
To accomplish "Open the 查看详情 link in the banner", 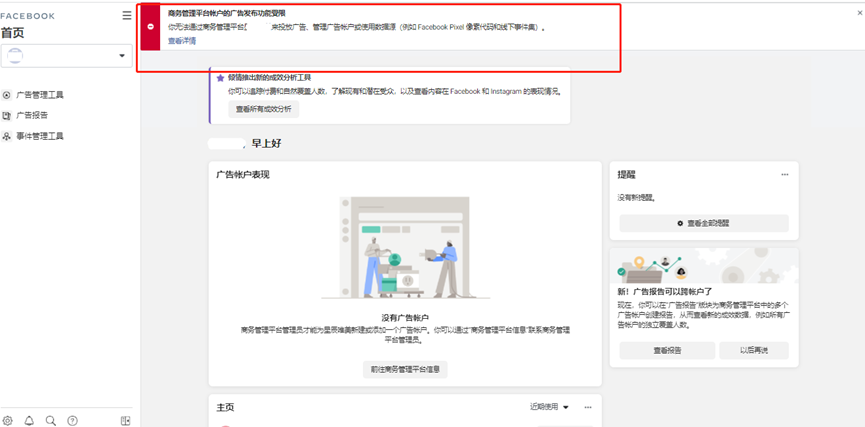I will (x=182, y=41).
